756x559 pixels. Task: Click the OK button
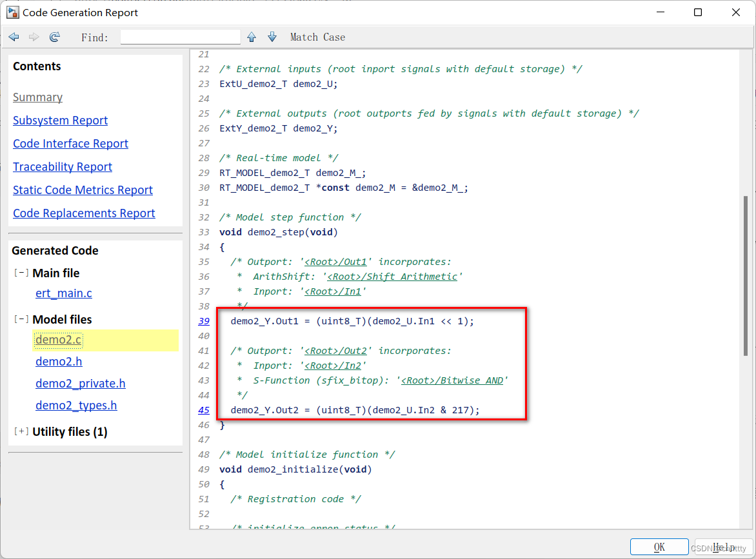point(659,547)
